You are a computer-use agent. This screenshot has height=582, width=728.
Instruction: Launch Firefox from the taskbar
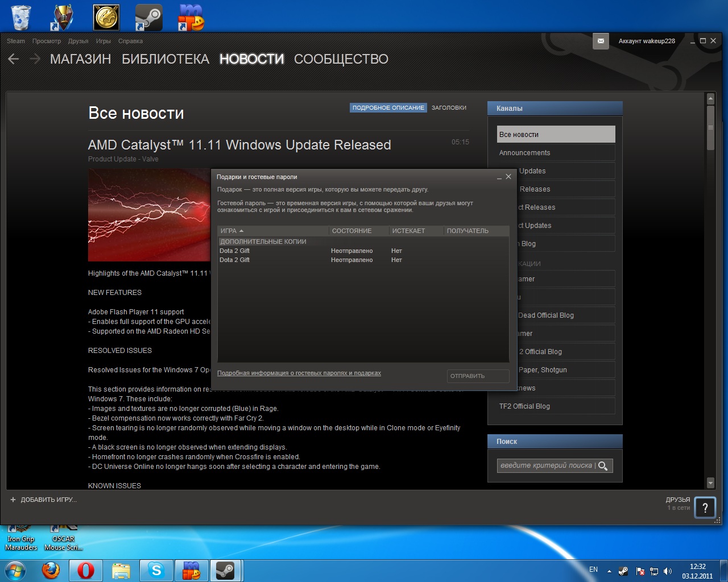coord(51,570)
